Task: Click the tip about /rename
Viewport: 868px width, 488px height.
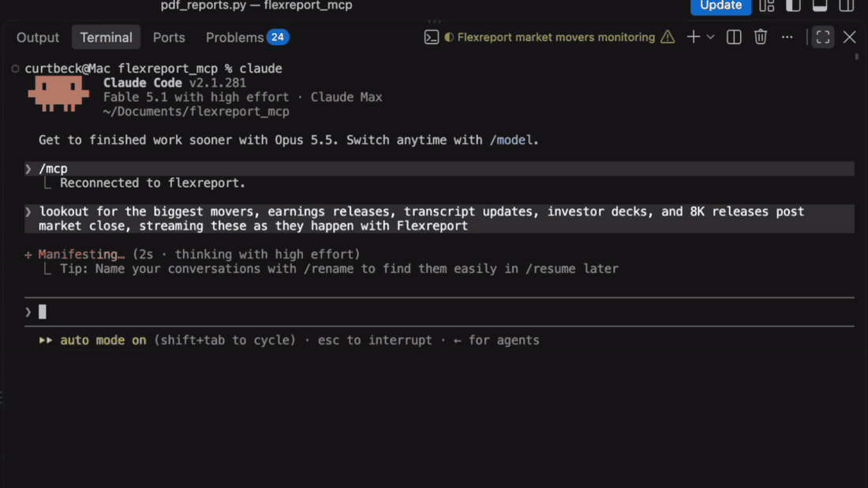Action: point(339,269)
